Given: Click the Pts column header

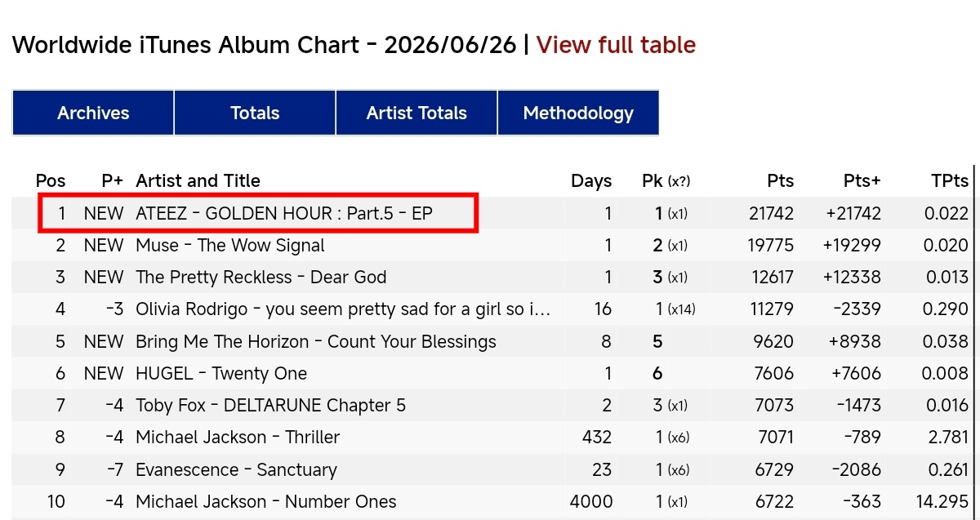Looking at the screenshot, I should tap(781, 181).
